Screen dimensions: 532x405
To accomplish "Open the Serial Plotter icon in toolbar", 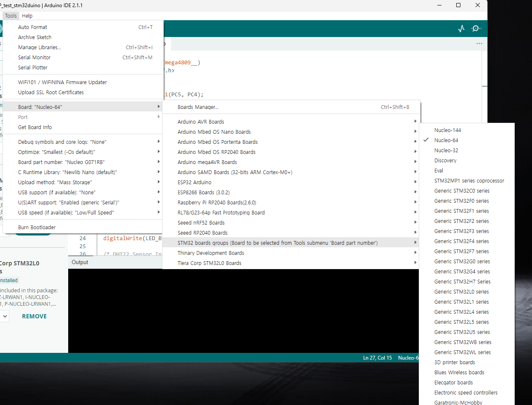I will (x=461, y=29).
